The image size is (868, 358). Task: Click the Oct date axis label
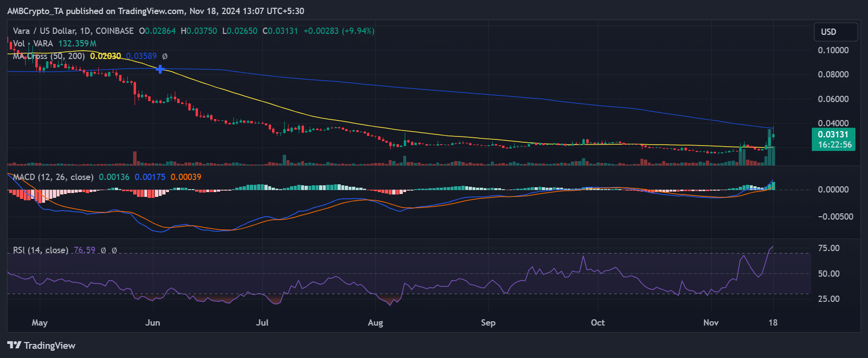598,323
